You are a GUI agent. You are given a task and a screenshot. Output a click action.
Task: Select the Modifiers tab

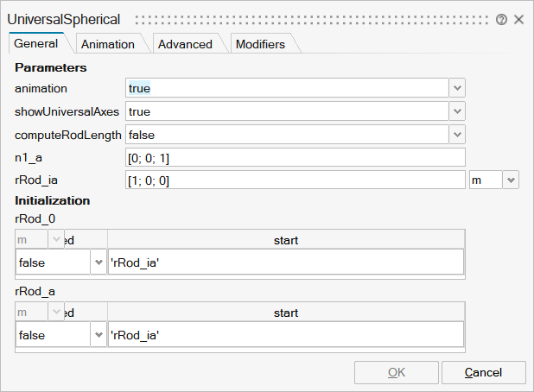[x=260, y=44]
